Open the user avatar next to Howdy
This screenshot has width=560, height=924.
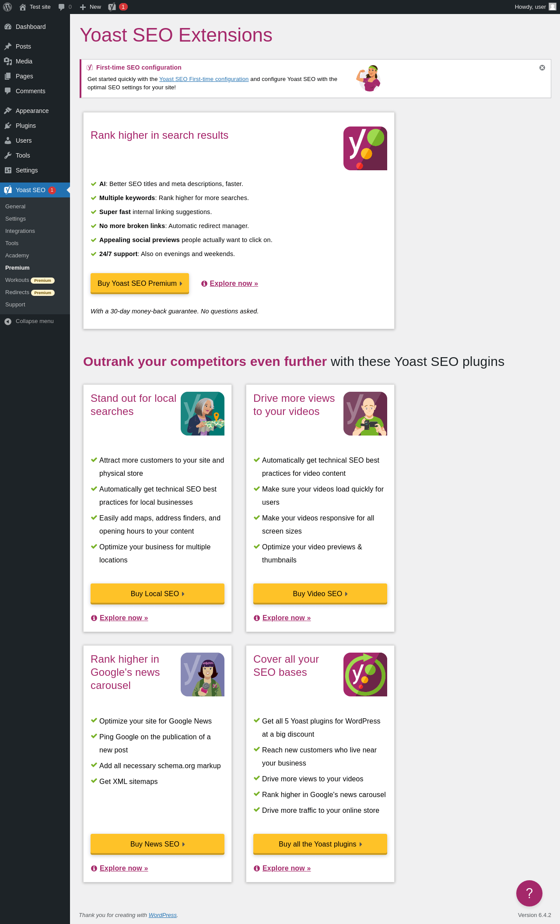pos(553,7)
